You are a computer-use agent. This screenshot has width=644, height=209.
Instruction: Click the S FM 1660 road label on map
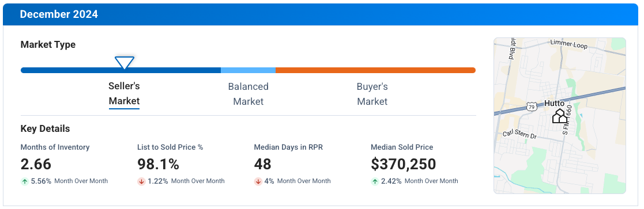[x=567, y=120]
